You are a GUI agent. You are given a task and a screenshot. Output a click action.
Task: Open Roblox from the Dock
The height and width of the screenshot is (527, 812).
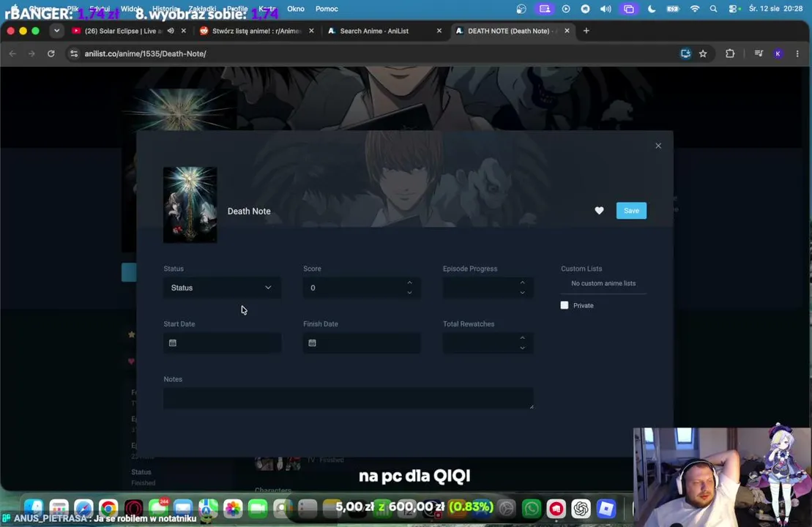(x=606, y=509)
